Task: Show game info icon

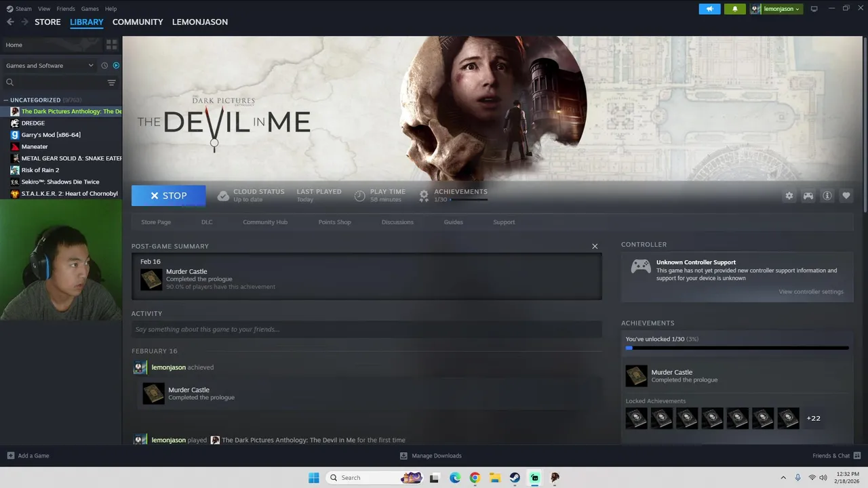Action: click(827, 196)
